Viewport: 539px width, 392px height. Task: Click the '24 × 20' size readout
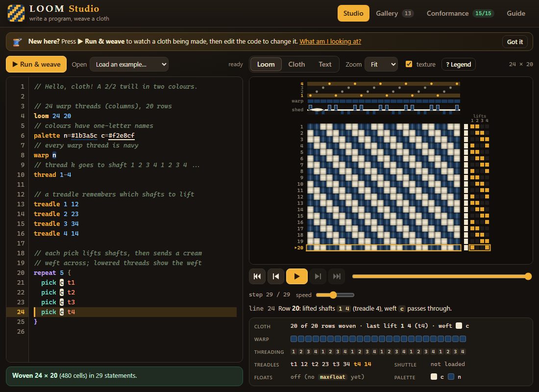click(x=521, y=64)
